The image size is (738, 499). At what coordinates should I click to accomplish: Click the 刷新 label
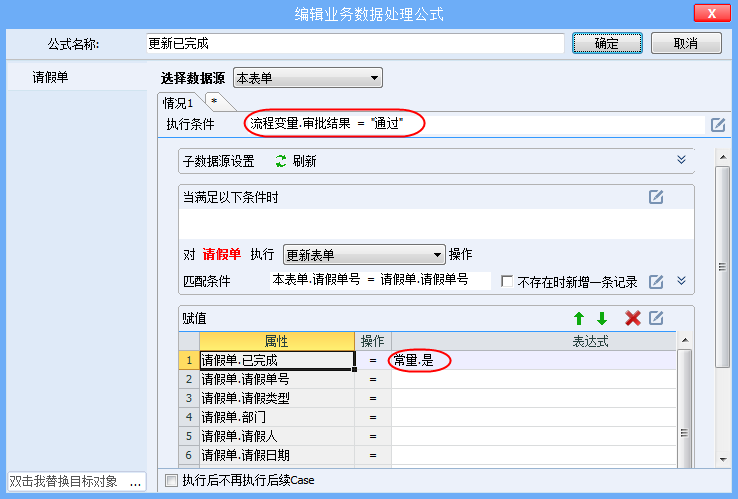click(x=304, y=161)
